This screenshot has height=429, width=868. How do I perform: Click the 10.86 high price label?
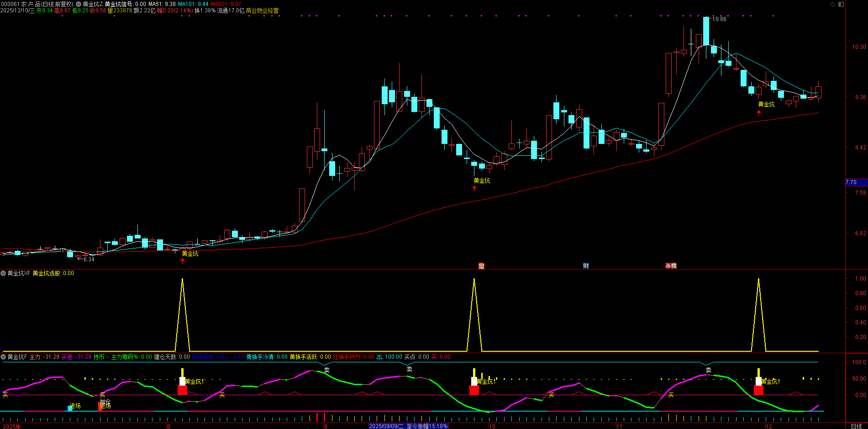click(x=719, y=19)
